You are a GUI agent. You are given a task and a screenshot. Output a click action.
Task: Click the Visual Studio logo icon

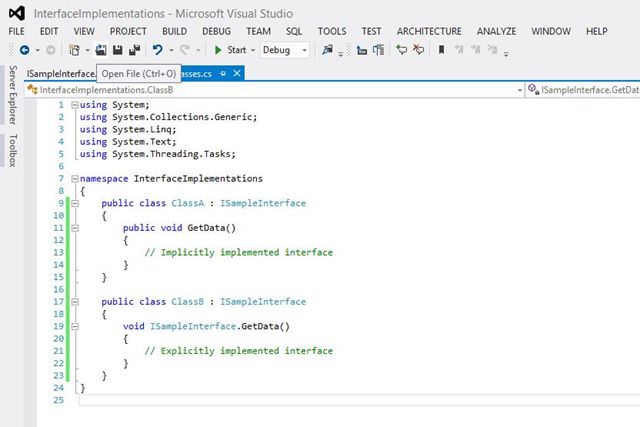coord(17,13)
